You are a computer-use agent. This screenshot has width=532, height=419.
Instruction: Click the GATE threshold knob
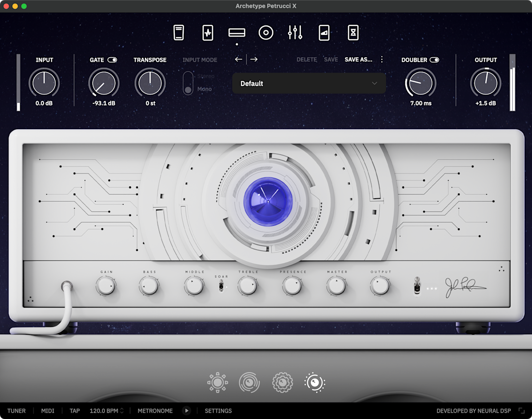[104, 83]
